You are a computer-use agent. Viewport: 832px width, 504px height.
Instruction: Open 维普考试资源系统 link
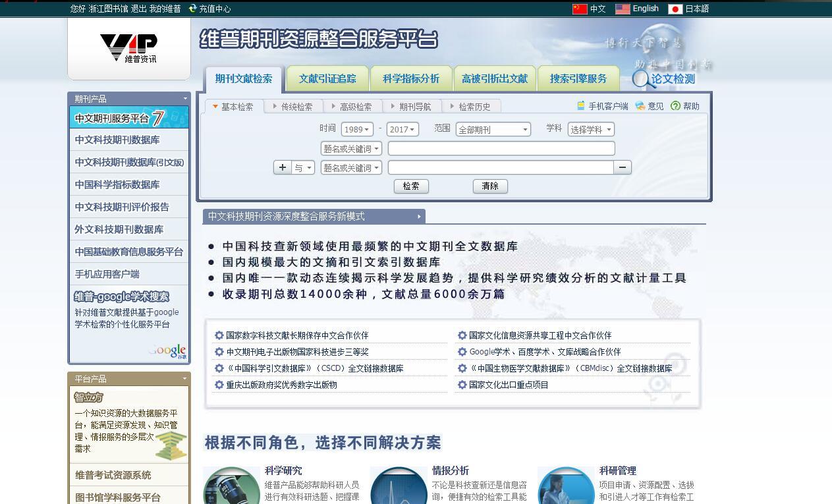[113, 475]
